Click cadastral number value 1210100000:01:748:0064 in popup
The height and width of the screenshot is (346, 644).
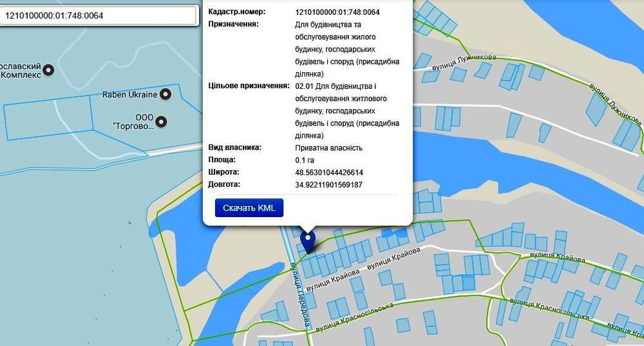tap(337, 12)
